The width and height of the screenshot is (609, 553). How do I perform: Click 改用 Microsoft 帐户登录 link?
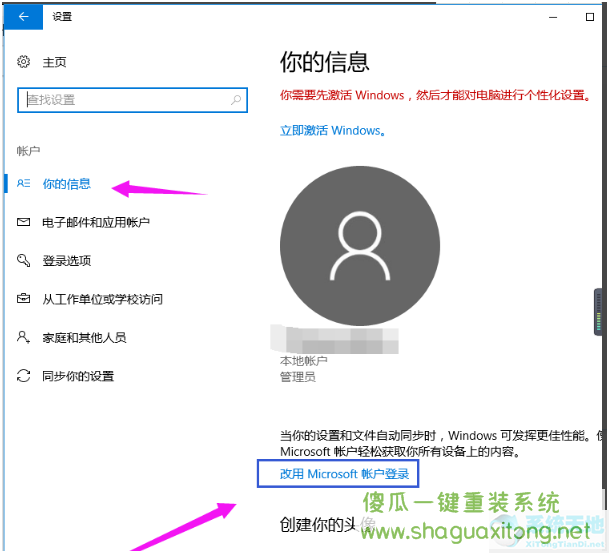(344, 474)
